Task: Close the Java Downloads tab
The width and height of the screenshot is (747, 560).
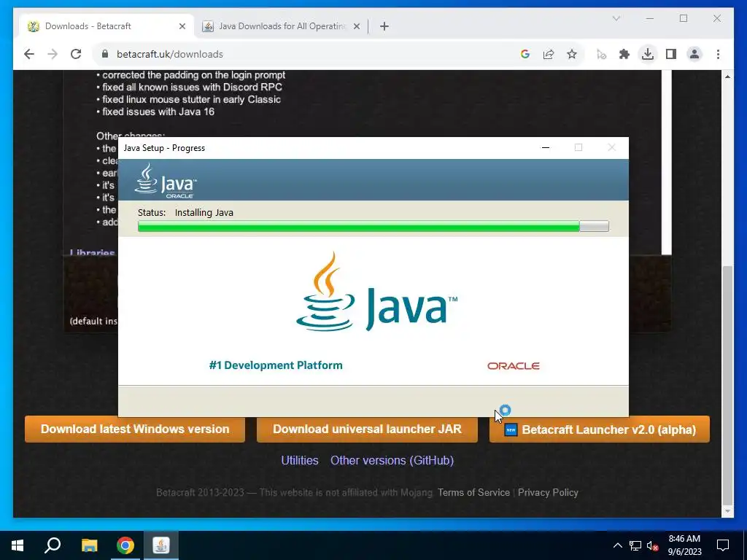Action: pyautogui.click(x=356, y=26)
